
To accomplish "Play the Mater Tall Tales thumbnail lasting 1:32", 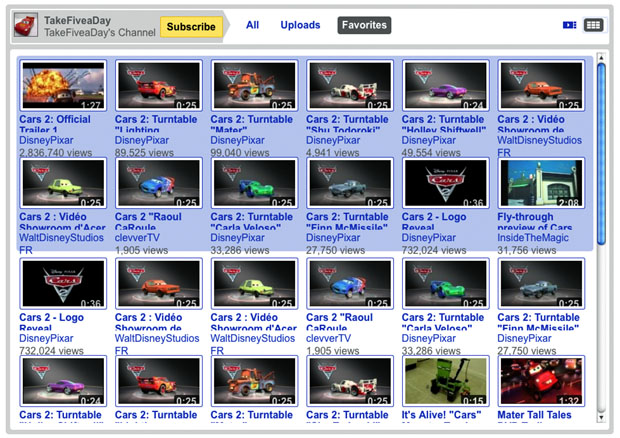I will pos(541,381).
